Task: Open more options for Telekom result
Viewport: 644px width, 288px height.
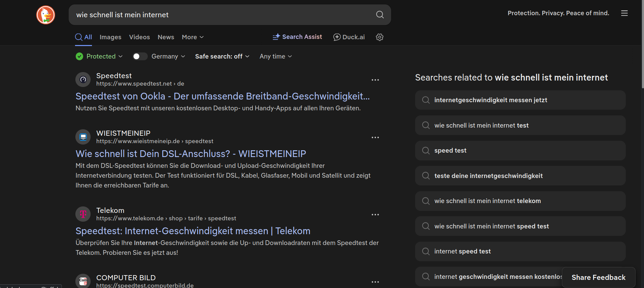Action: click(x=375, y=215)
